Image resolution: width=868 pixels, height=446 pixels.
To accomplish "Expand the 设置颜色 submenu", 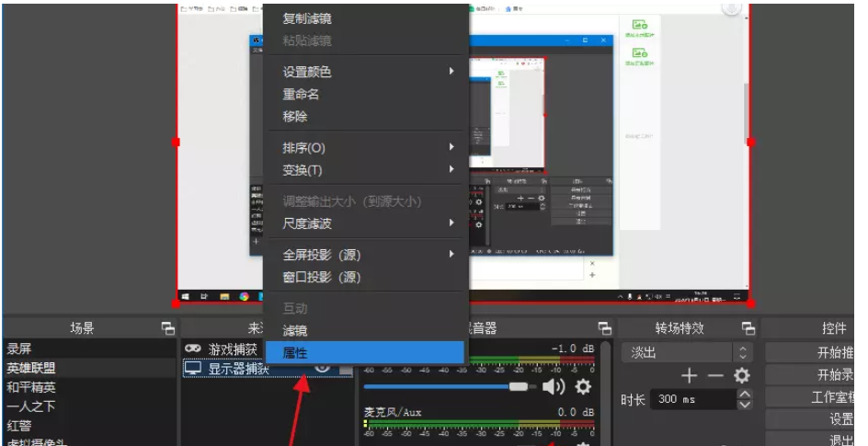I will click(451, 71).
